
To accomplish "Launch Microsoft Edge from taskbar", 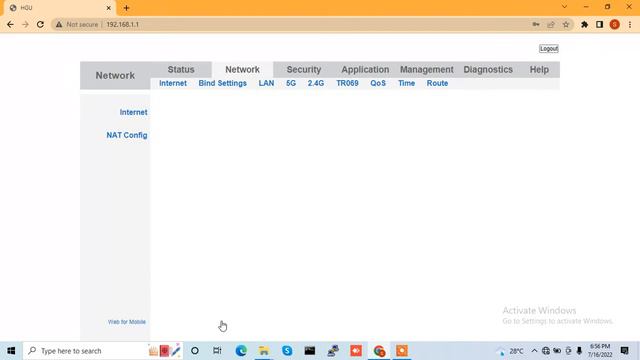I will (241, 351).
